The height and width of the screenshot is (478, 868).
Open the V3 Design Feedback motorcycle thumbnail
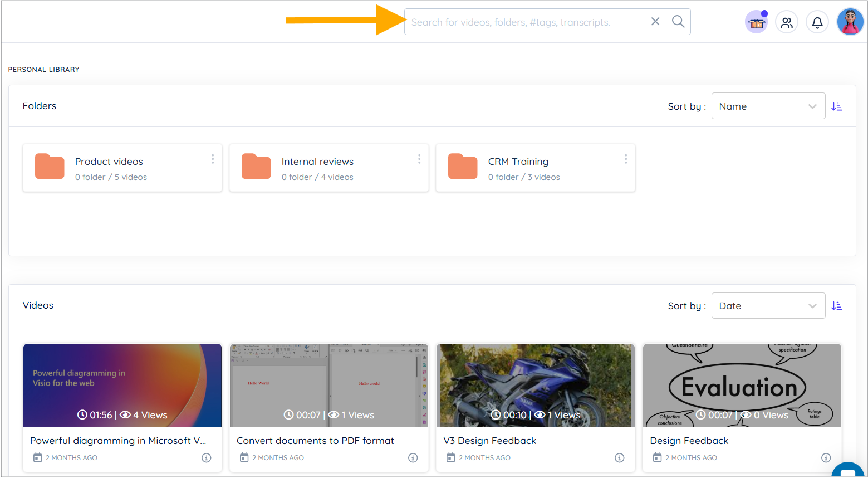(535, 385)
